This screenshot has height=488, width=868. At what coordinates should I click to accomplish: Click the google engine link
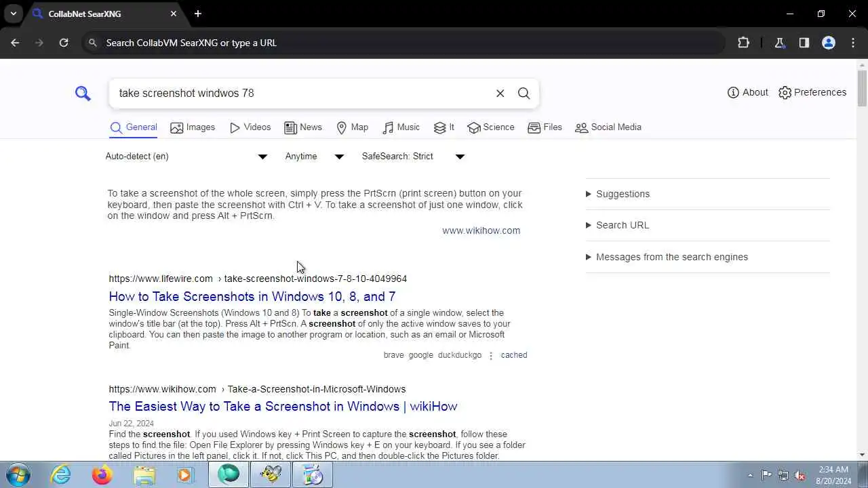[x=420, y=355]
